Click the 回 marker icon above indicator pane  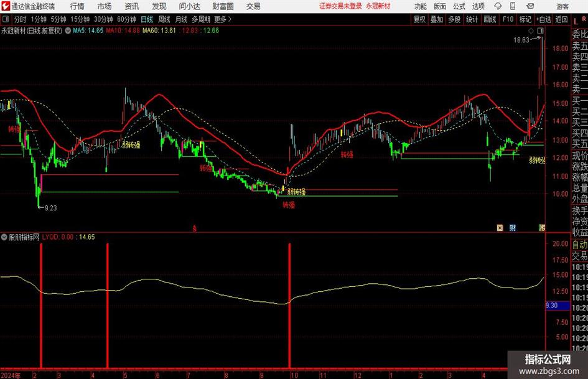coord(500,228)
